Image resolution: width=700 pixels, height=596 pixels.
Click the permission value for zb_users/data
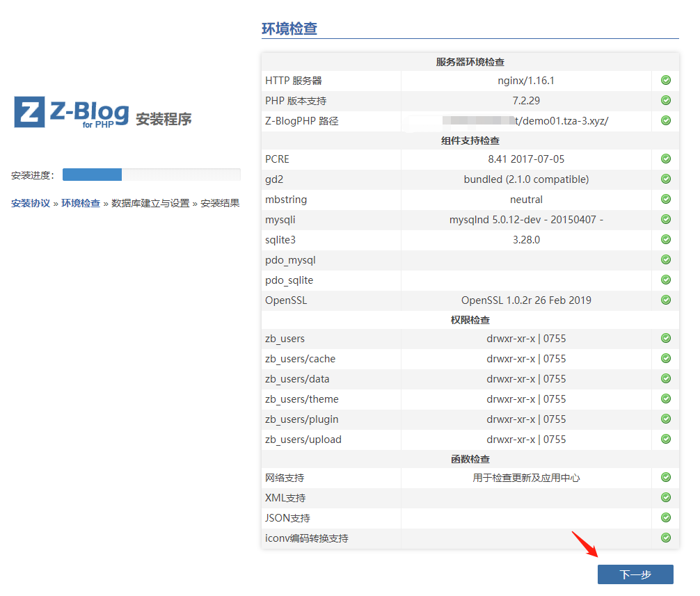tap(526, 379)
